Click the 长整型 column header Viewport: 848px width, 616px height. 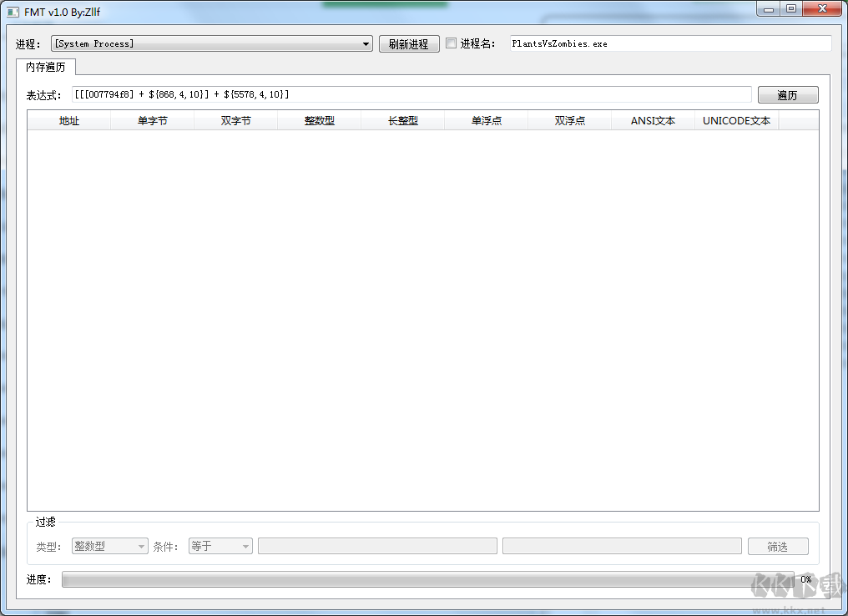pyautogui.click(x=402, y=120)
